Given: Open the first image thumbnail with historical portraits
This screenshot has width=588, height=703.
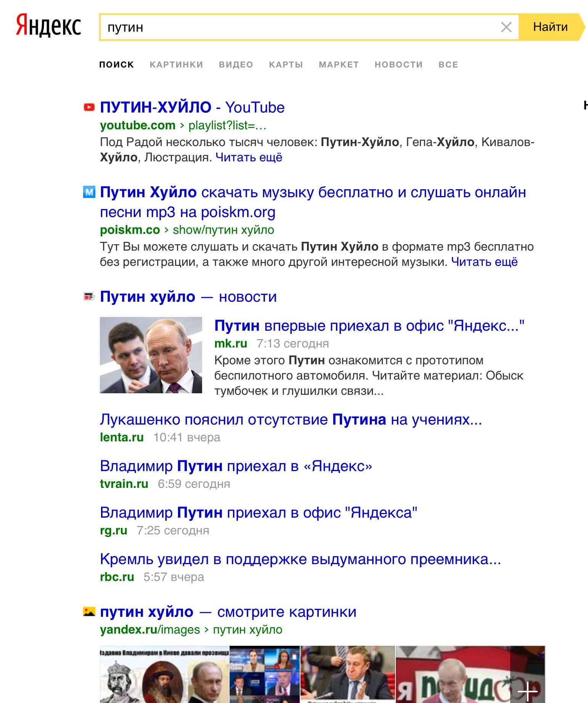Looking at the screenshot, I should [164, 674].
